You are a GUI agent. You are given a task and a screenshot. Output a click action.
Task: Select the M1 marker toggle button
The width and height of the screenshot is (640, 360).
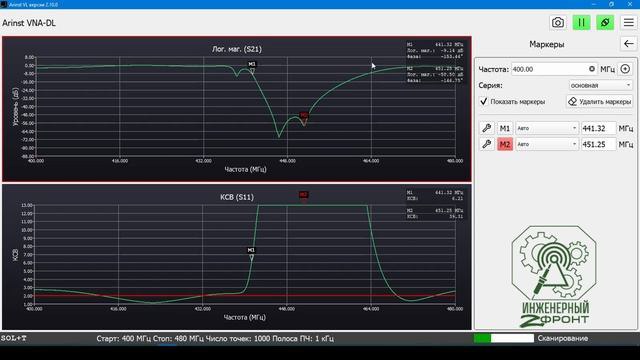click(505, 128)
